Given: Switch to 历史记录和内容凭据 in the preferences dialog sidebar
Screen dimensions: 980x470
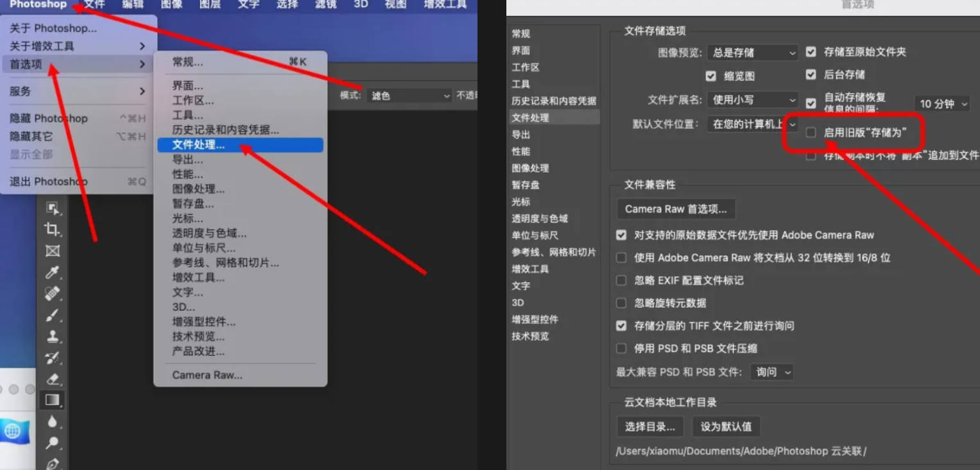Looking at the screenshot, I should click(554, 101).
